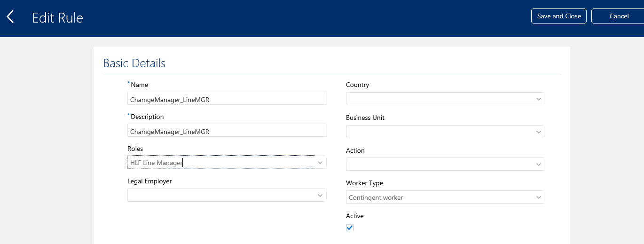Focus the Description text field
This screenshot has width=644, height=244.
pyautogui.click(x=227, y=130)
